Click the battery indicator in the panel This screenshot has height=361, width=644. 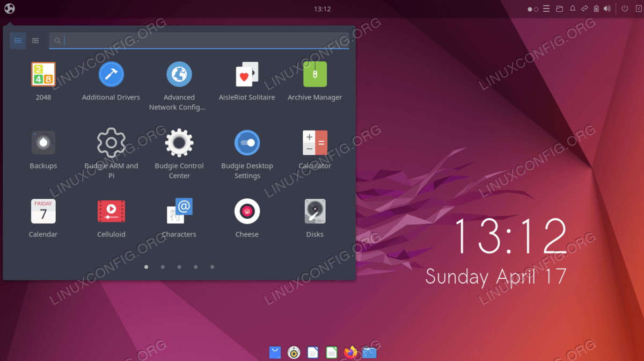(596, 9)
